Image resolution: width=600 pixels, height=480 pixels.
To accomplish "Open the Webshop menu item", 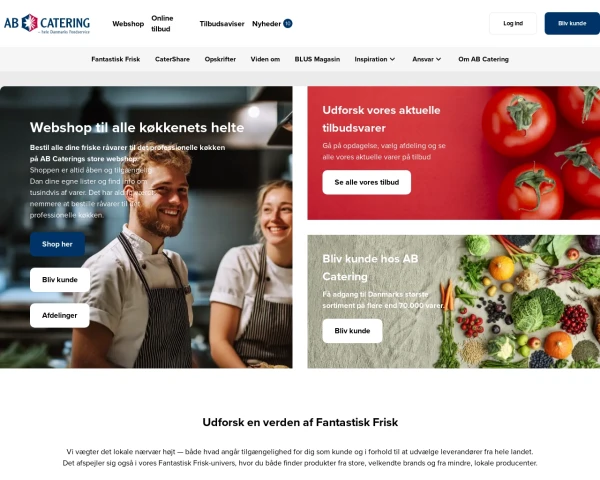I will point(128,24).
